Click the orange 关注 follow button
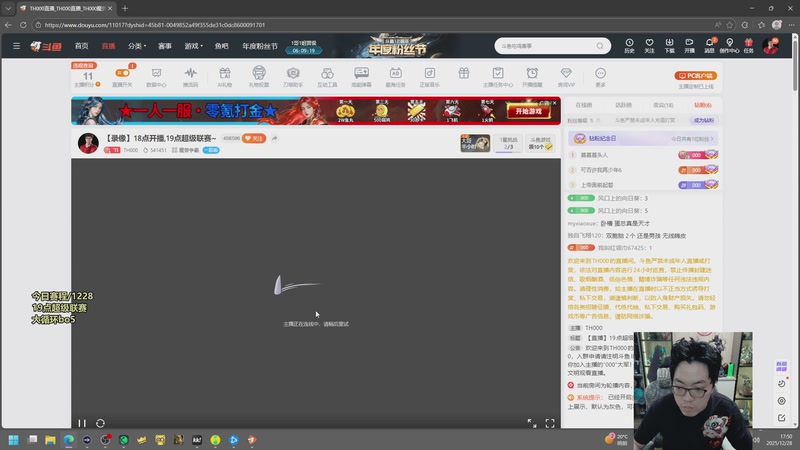Viewport: 800px width, 450px height. point(254,138)
